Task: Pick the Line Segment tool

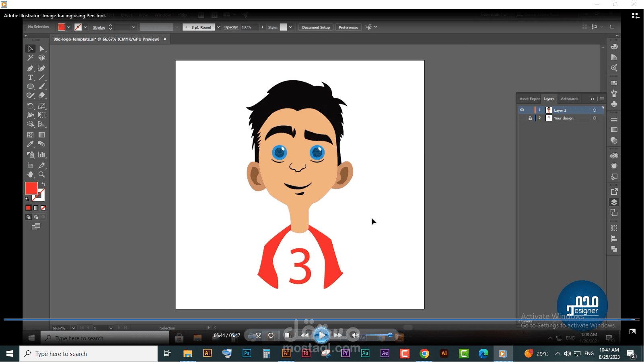Action: coord(42,78)
